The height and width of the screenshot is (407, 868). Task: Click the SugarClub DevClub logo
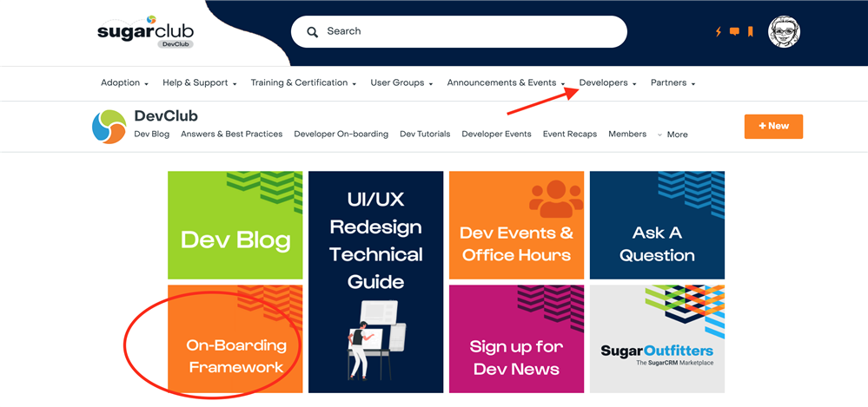click(x=146, y=31)
